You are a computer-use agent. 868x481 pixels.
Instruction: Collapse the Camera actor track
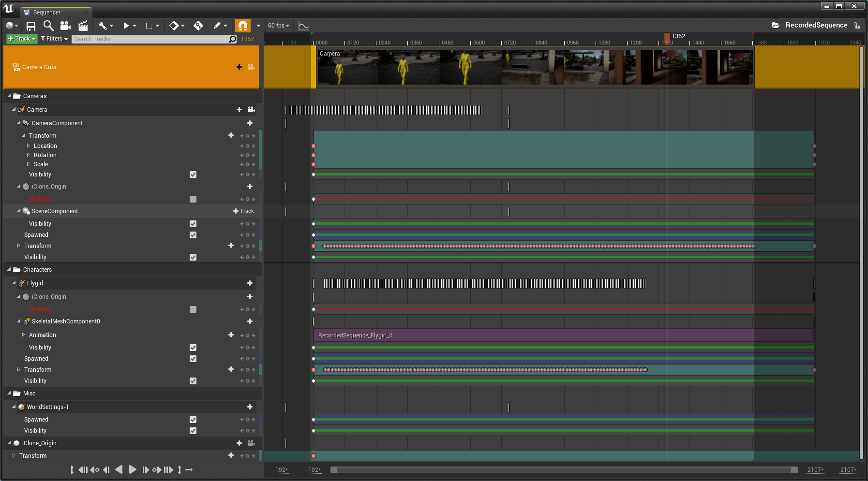[14, 109]
